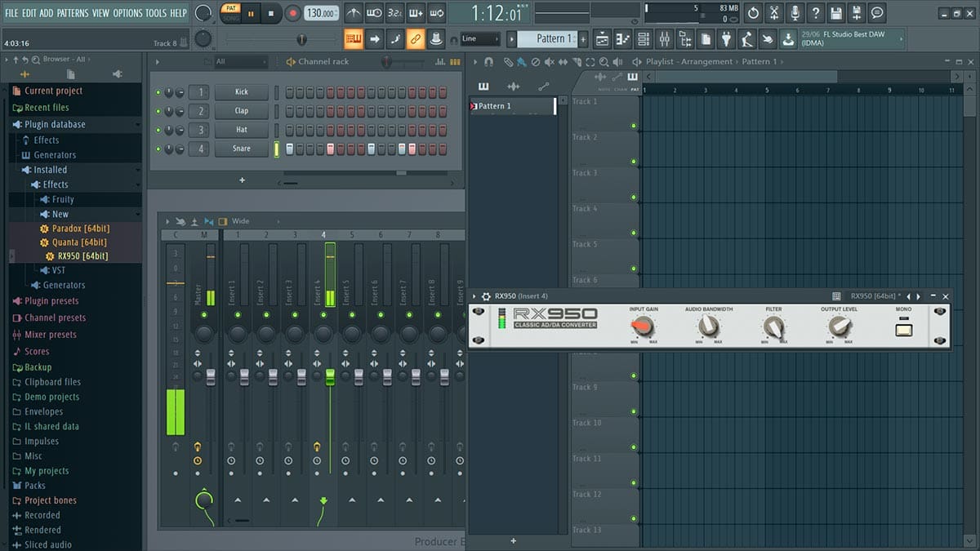The image size is (980, 551).
Task: Click the plus button beside Pattern 1
Action: click(x=584, y=38)
